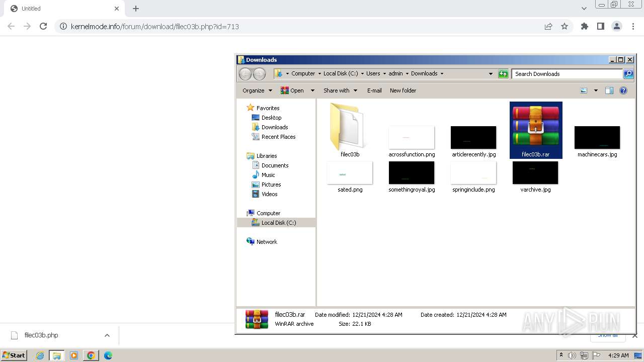Viewport: 644px width, 362px height.
Task: Click Local Disk (C:) in breadcrumb
Action: 341,73
